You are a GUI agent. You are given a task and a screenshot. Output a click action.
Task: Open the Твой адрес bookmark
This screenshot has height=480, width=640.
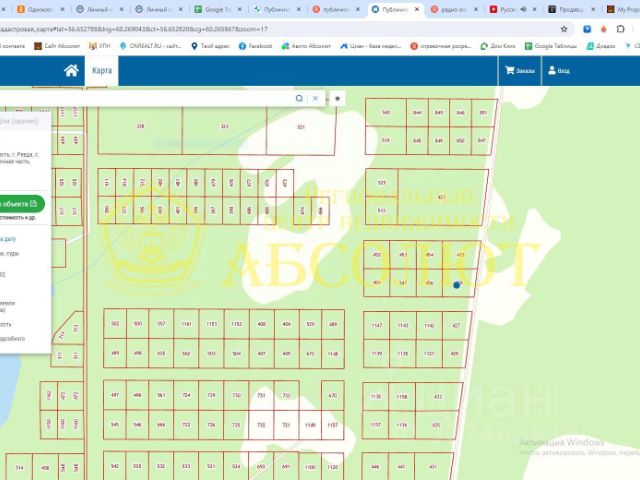pos(210,46)
